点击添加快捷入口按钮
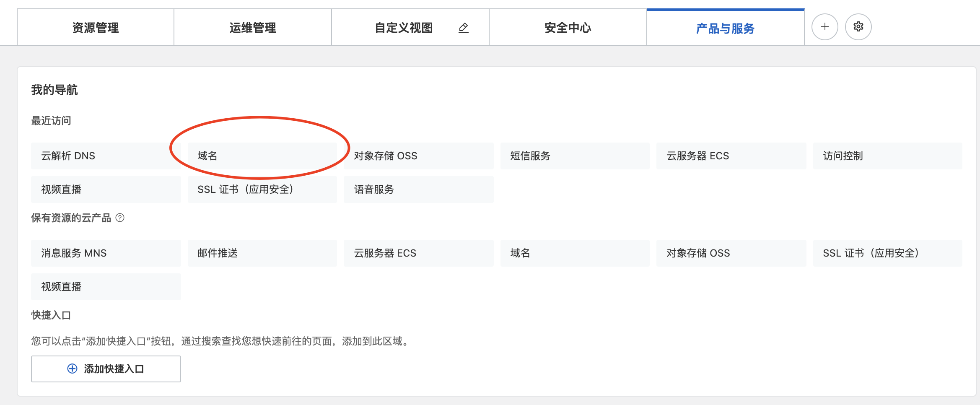 tap(106, 369)
